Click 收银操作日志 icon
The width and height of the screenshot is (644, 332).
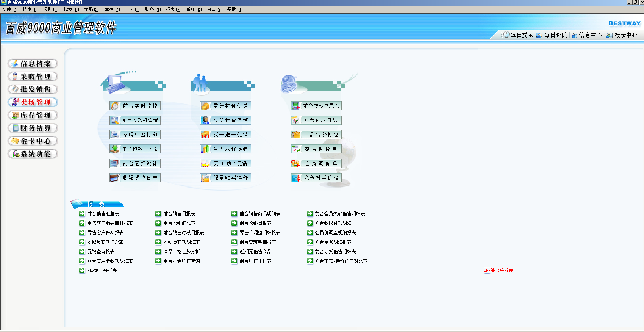point(115,178)
